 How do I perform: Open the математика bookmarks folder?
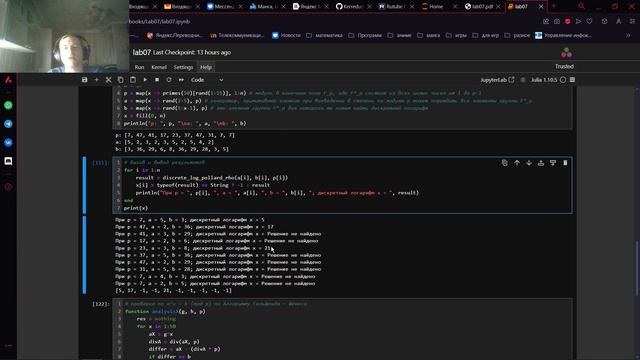(x=324, y=36)
